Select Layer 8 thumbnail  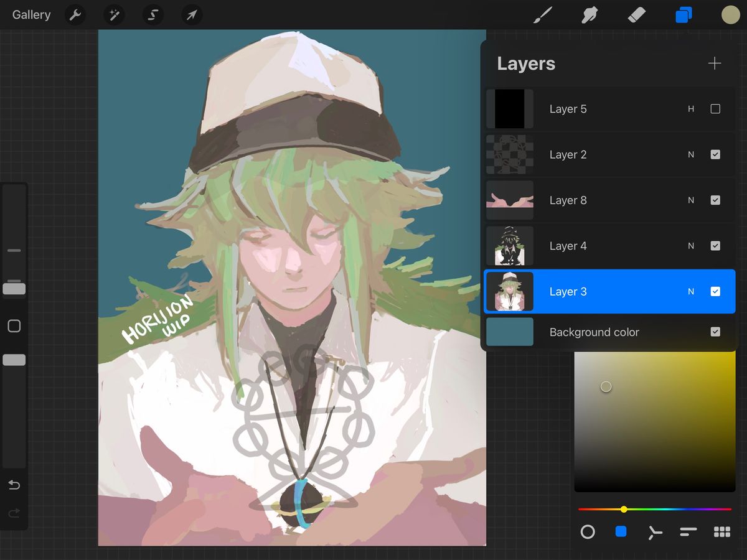[x=510, y=200]
